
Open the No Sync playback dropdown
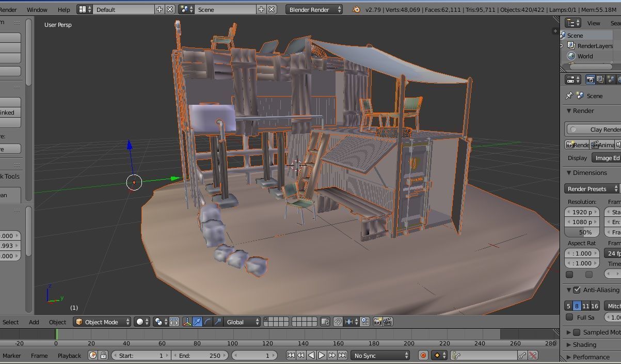click(380, 355)
